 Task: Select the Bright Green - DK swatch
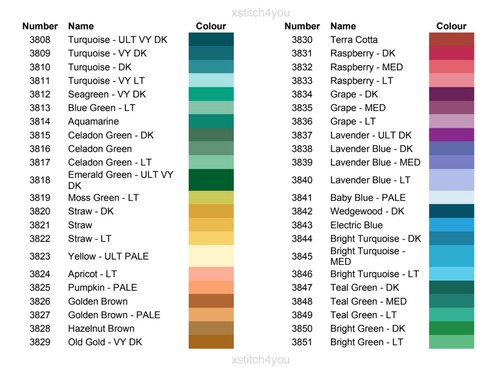point(451,328)
